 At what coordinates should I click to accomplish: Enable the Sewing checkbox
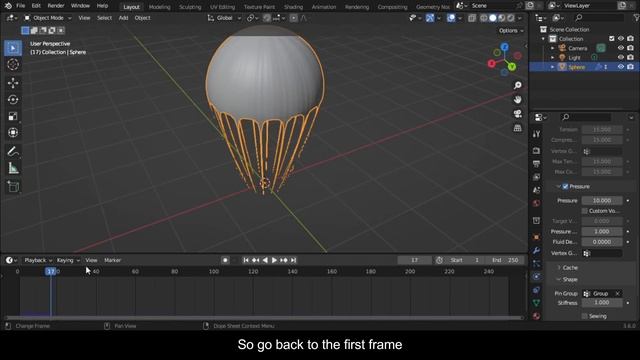(584, 316)
